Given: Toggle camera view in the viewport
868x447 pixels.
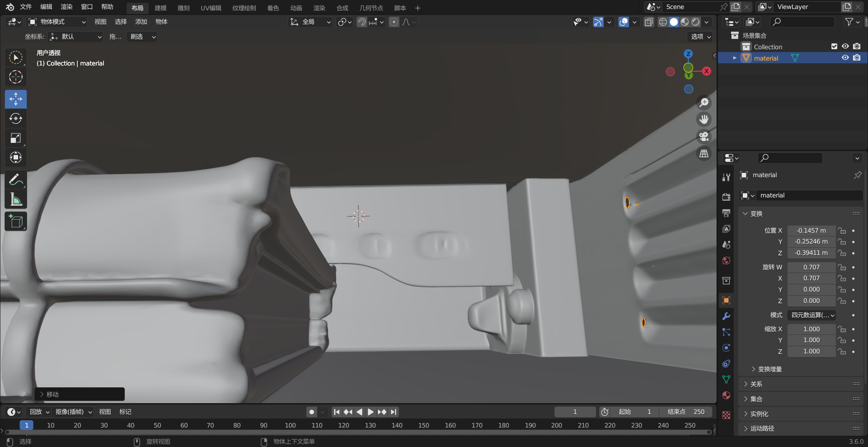Looking at the screenshot, I should (704, 136).
